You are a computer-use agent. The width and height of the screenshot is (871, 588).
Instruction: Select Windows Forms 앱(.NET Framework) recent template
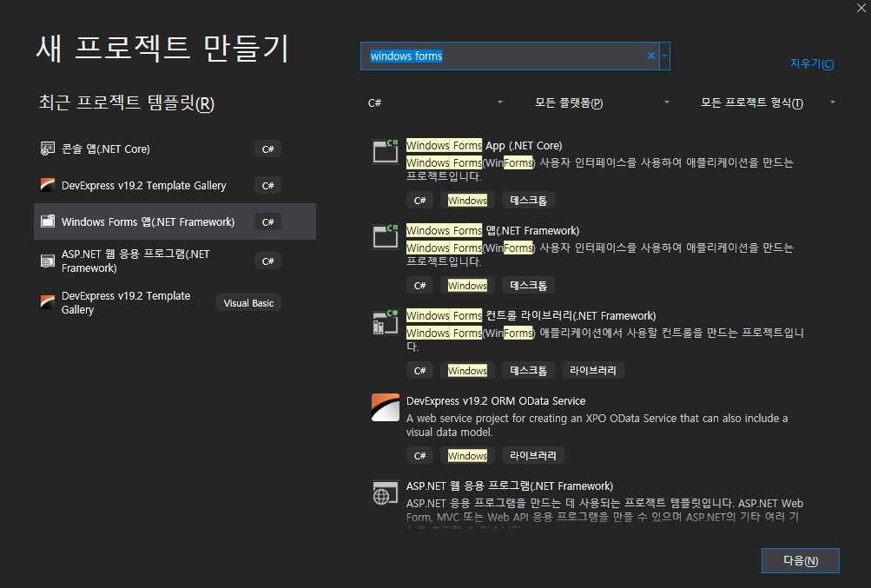point(175,221)
